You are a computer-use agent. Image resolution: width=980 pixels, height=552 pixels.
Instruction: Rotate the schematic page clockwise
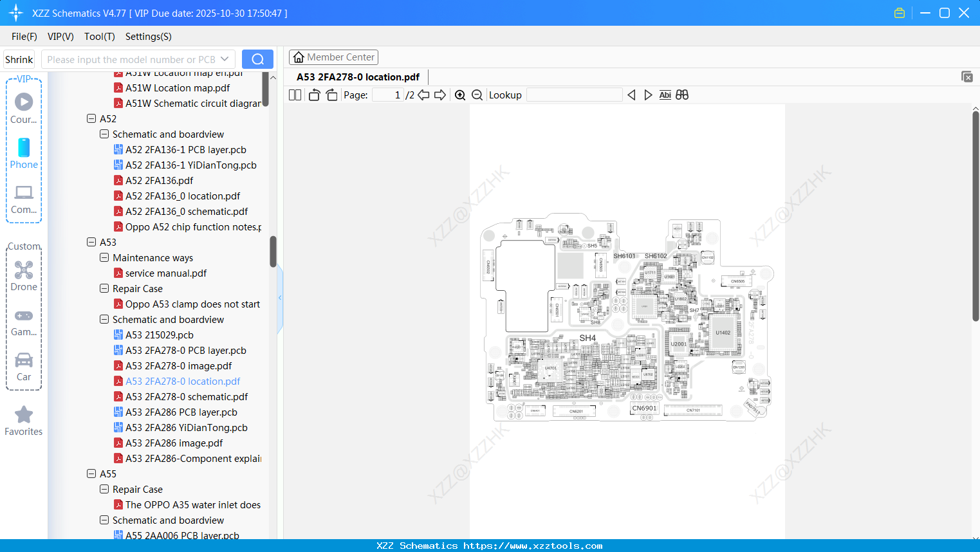[331, 95]
